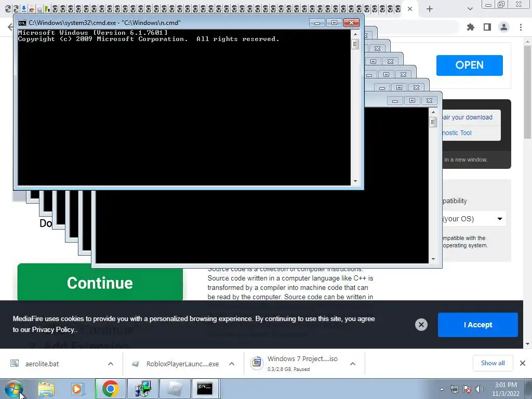Open Windows Explorer from taskbar
Image resolution: width=532 pixels, height=399 pixels.
click(46, 389)
